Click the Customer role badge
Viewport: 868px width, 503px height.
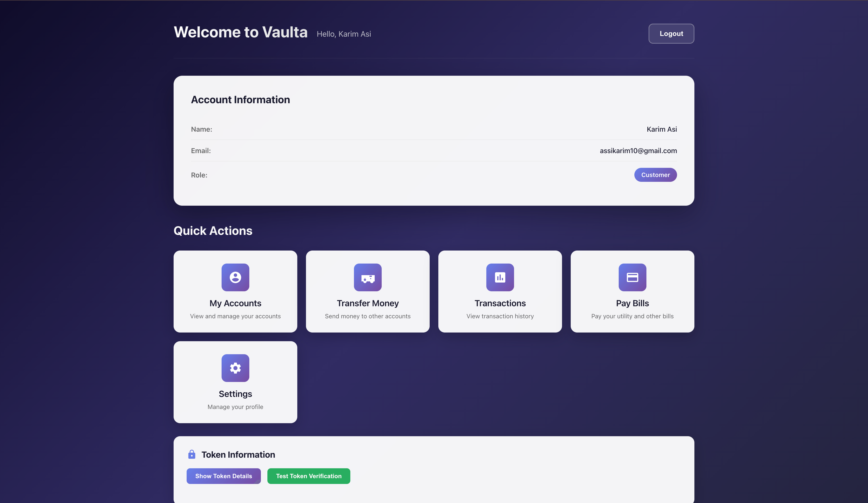[655, 175]
